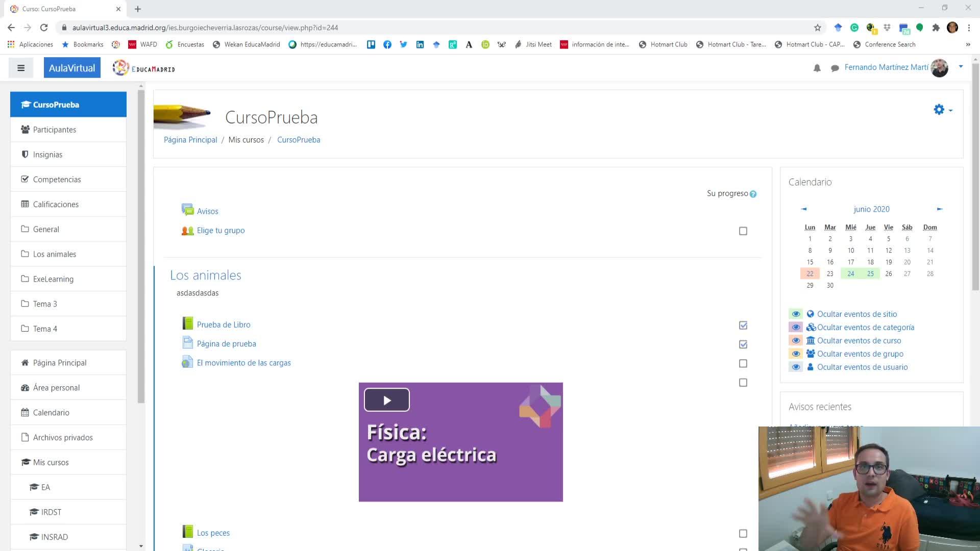Screen dimensions: 980x551
Task: Mark El movimiento de las cargas complete
Action: pyautogui.click(x=743, y=363)
